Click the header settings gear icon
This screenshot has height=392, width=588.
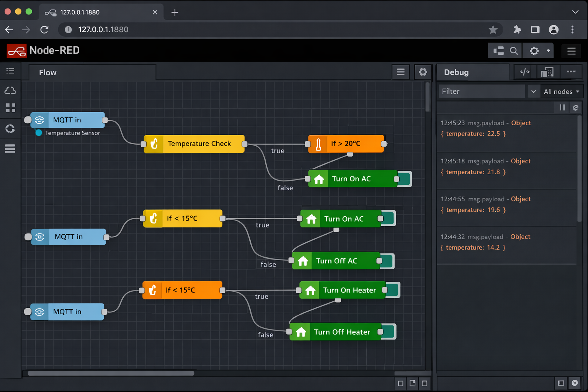(x=534, y=51)
